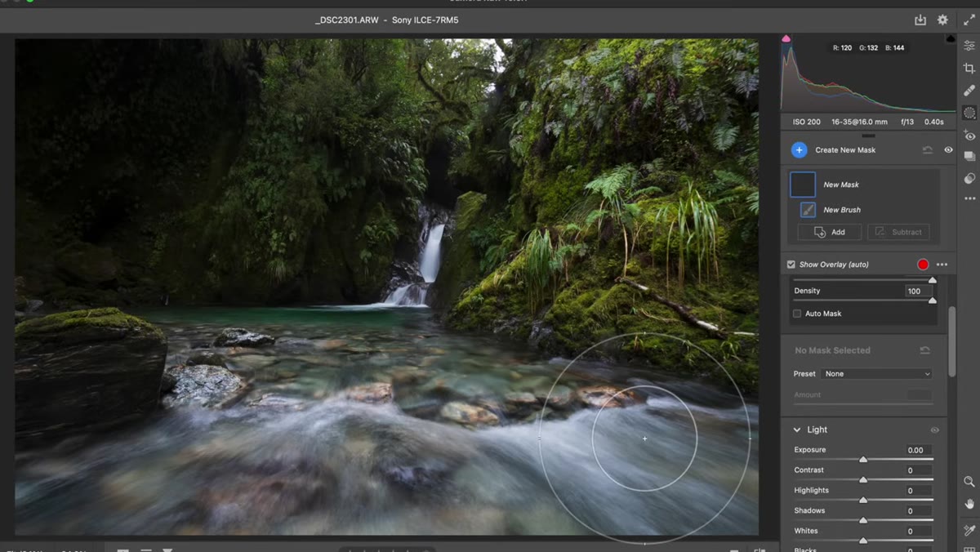980x552 pixels.
Task: Open overlay options three-dot menu
Action: (x=942, y=265)
